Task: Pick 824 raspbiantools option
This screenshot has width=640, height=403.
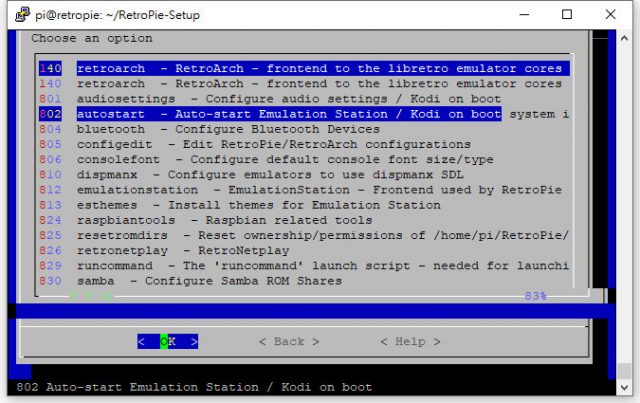Action: coord(205,220)
